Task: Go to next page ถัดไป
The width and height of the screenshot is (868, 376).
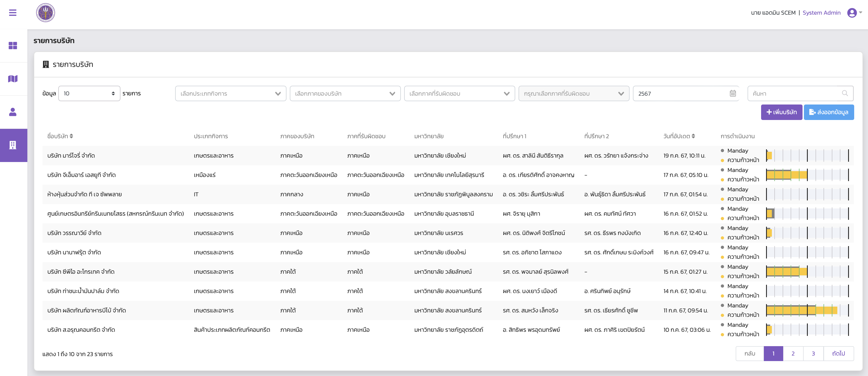Action: [x=838, y=353]
